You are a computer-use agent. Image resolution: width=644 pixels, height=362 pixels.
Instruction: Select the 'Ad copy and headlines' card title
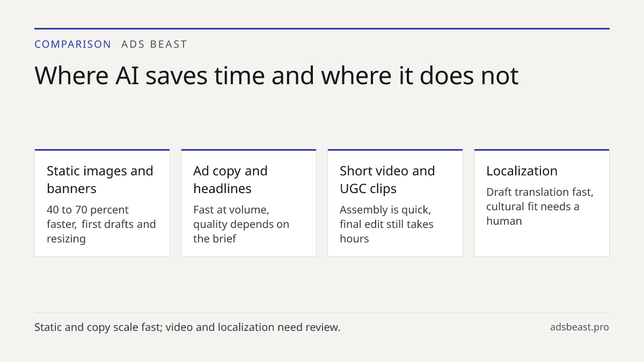pos(230,180)
